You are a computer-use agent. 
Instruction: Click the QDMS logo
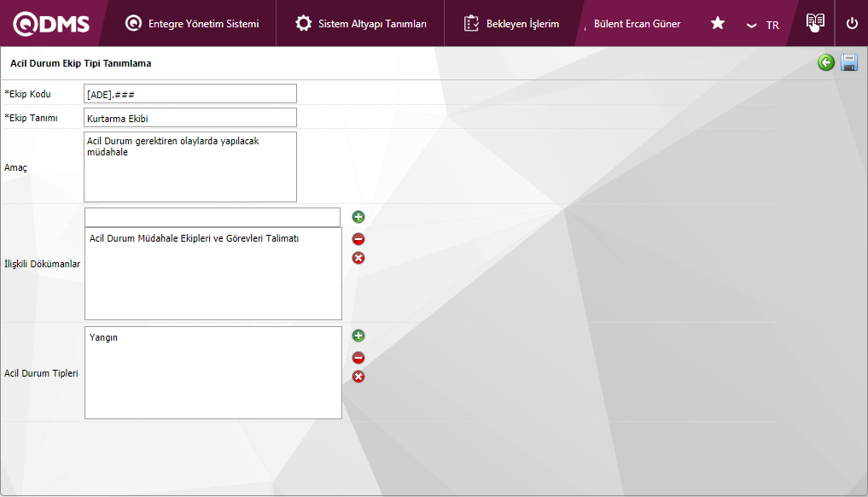click(51, 24)
